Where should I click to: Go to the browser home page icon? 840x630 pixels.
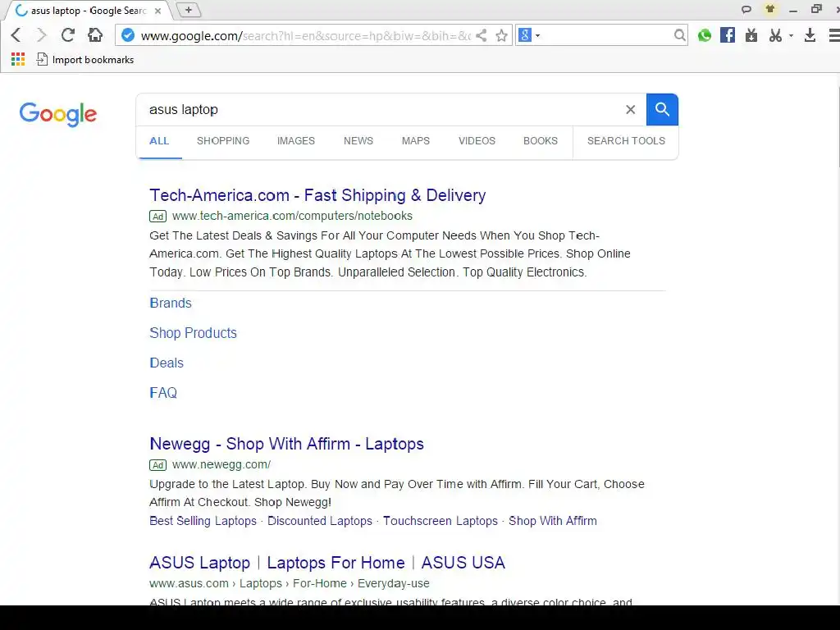95,35
